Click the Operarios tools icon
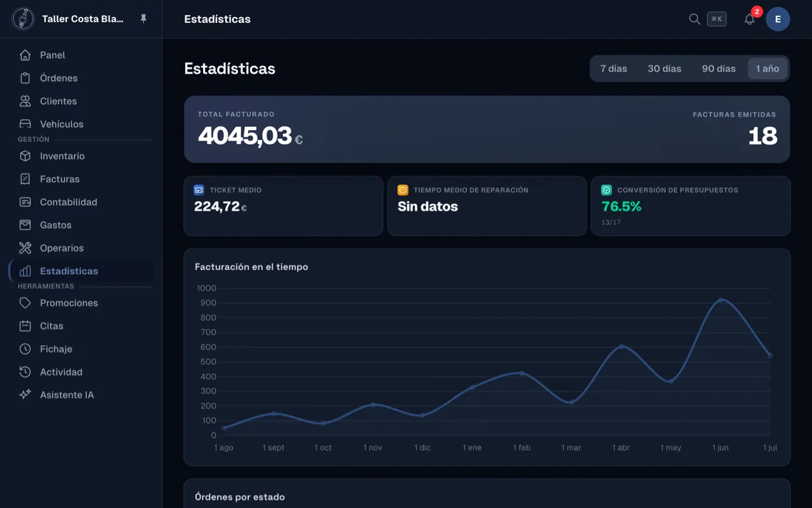 pyautogui.click(x=25, y=248)
